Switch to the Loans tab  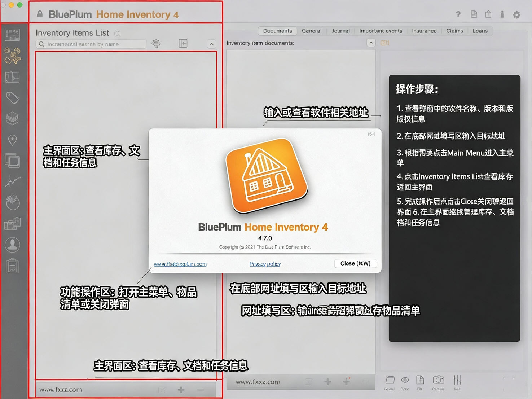(x=480, y=31)
